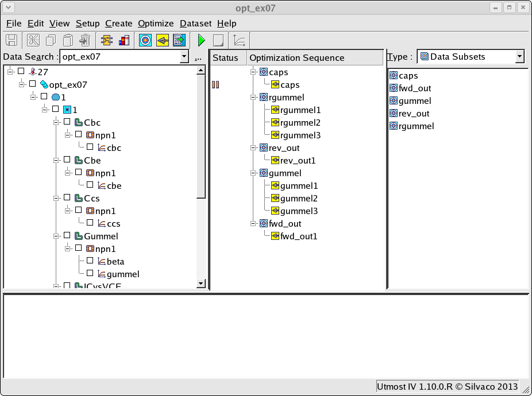Click the Save floppy disk toolbar icon
The height and width of the screenshot is (396, 532).
(11, 40)
